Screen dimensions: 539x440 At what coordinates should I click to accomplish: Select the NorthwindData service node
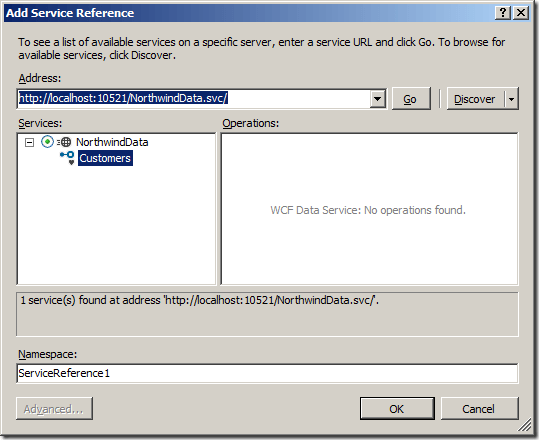point(112,142)
